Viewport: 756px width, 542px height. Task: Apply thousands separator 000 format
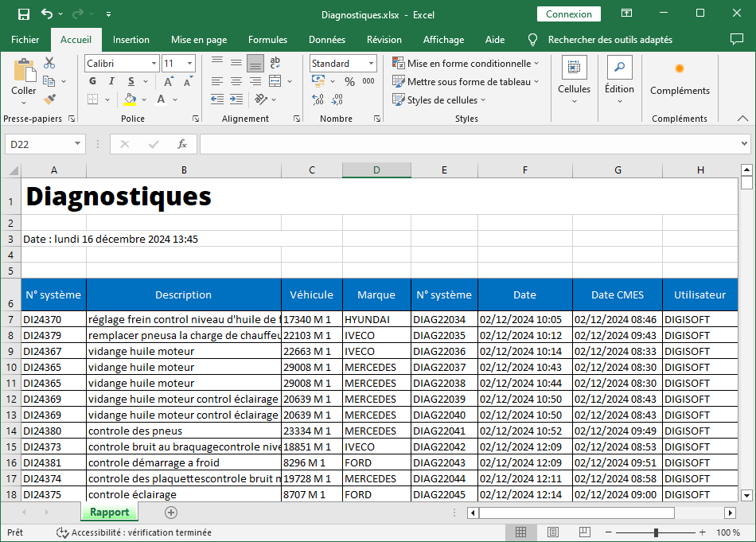click(368, 81)
